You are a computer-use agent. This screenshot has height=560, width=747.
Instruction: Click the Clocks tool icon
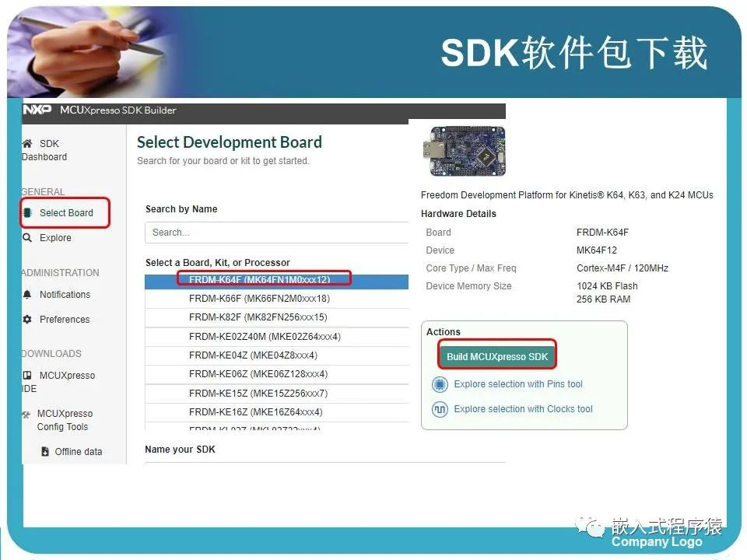click(x=440, y=409)
